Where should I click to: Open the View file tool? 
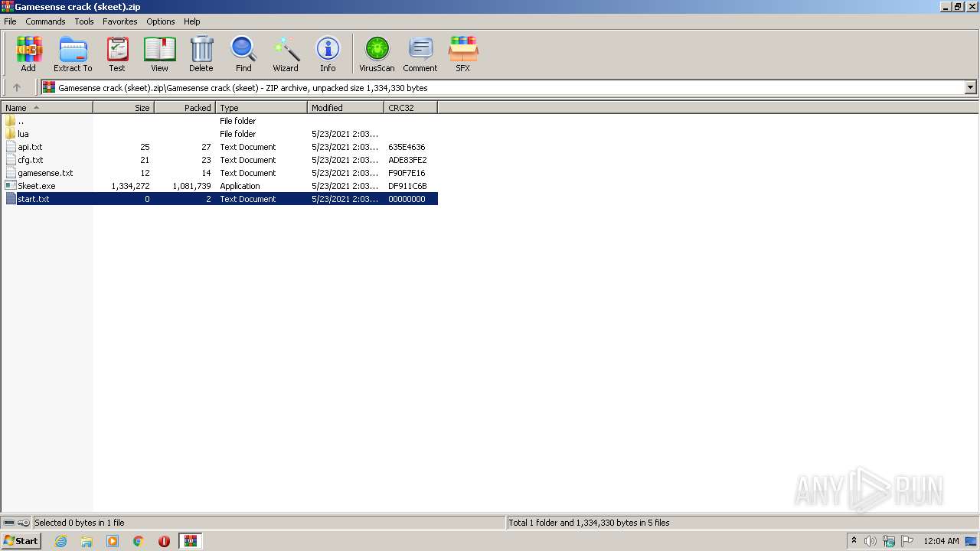coord(159,54)
